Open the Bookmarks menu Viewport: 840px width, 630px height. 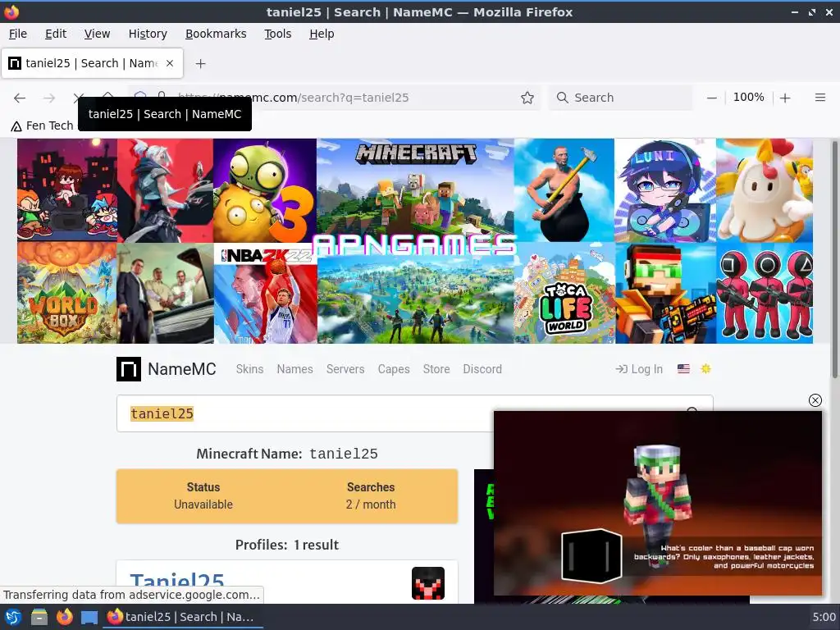(216, 34)
